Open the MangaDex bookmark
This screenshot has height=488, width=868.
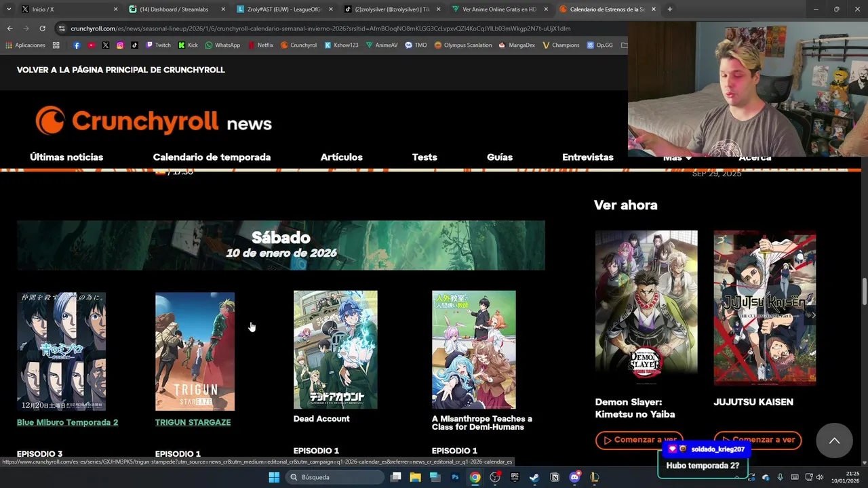tap(517, 45)
